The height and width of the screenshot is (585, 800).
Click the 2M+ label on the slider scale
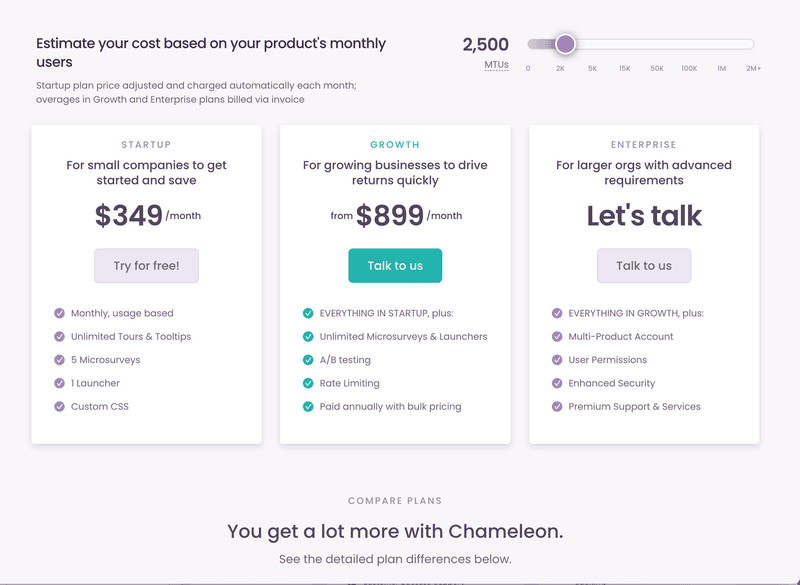coord(754,67)
